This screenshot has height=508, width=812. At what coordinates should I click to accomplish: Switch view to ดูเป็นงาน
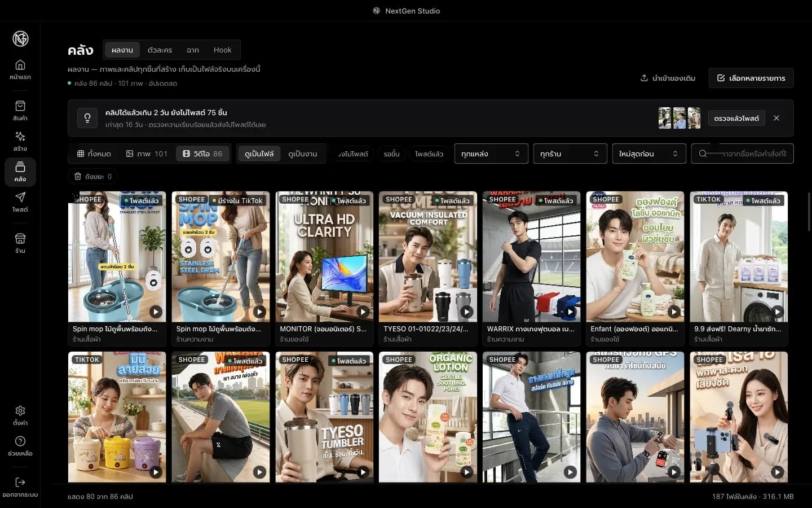303,154
